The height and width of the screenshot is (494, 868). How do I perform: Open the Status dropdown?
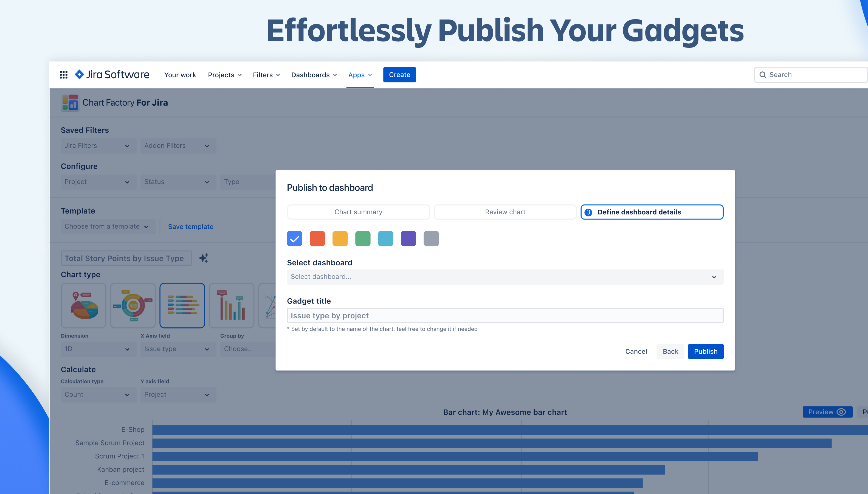point(178,182)
